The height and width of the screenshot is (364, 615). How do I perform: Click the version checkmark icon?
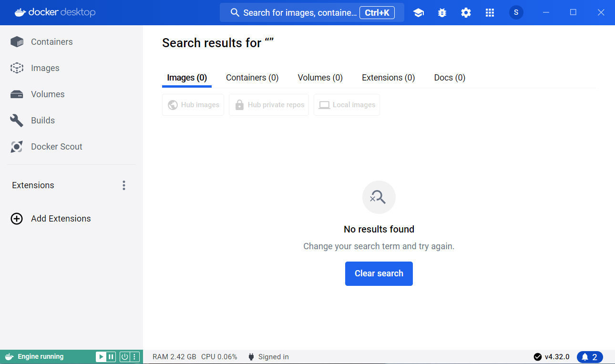[538, 357]
